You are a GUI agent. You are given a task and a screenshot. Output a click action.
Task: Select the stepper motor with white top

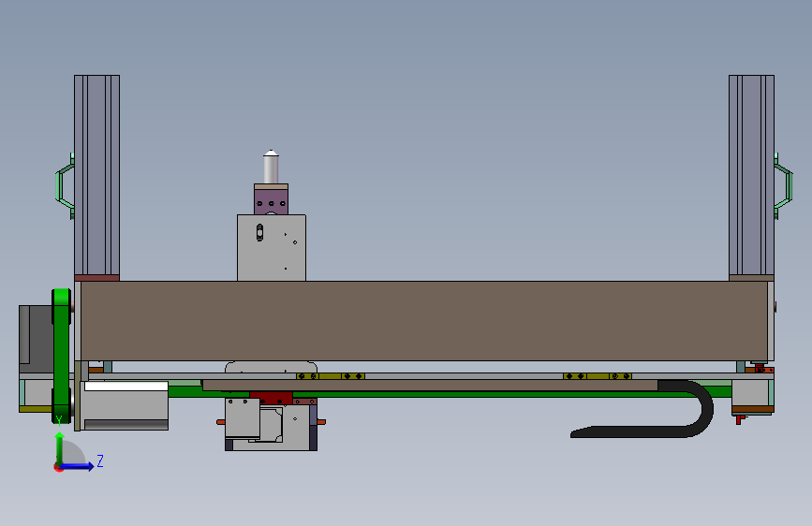point(125,406)
